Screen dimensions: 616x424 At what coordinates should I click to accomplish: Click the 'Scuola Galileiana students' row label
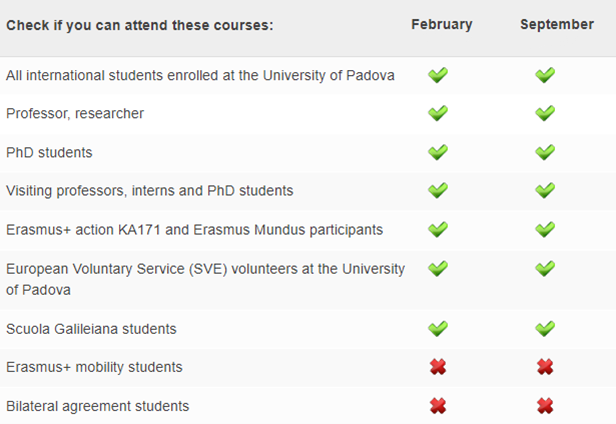(91, 329)
